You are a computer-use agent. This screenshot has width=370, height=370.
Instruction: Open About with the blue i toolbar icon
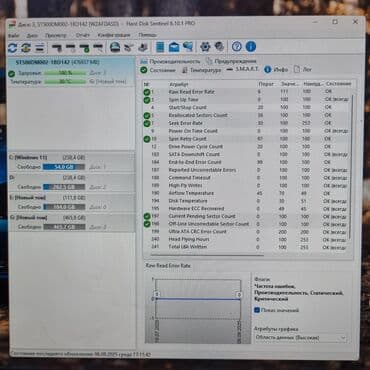pos(251,47)
